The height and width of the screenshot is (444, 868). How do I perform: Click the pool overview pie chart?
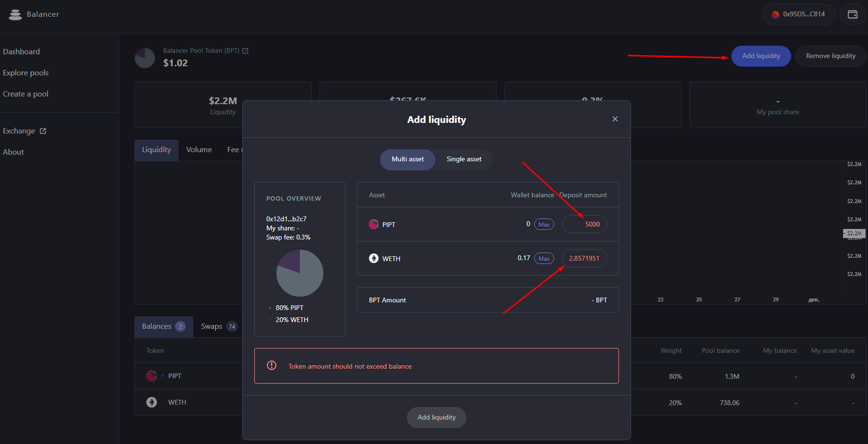[300, 273]
